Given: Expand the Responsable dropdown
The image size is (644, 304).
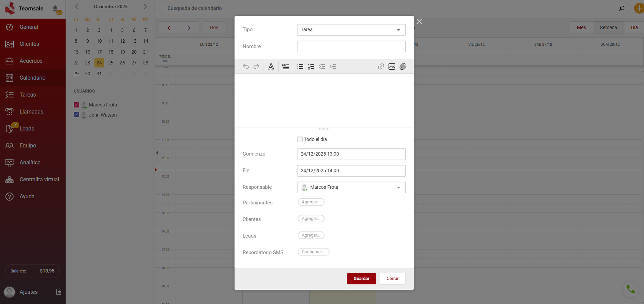Looking at the screenshot, I should pos(351,187).
